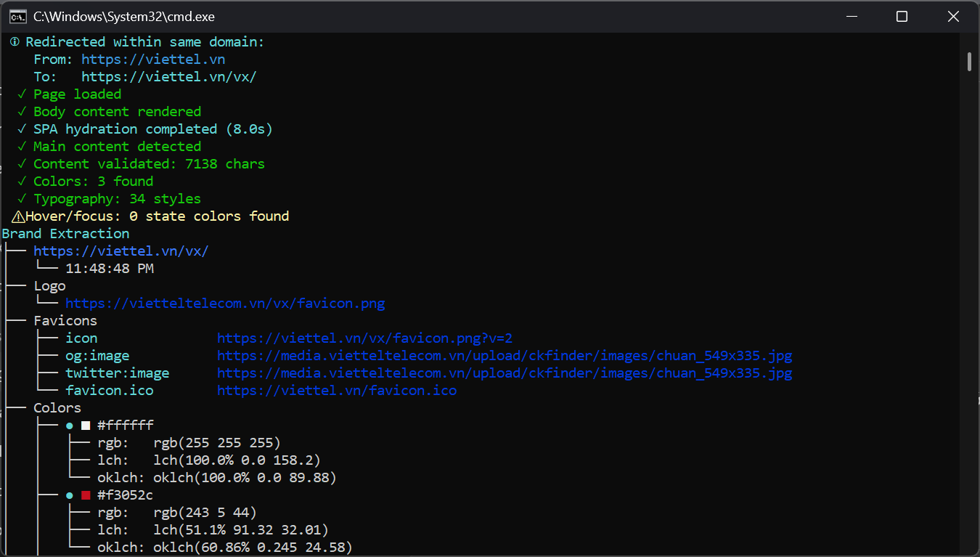
Task: Click the cyan dot before #f3052c
Action: [x=70, y=495]
